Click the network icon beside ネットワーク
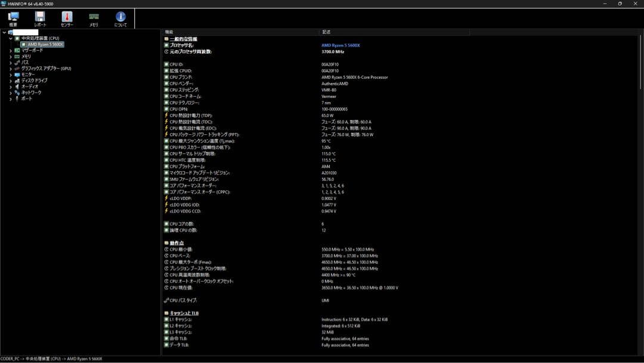This screenshot has height=363, width=644. coord(17,93)
